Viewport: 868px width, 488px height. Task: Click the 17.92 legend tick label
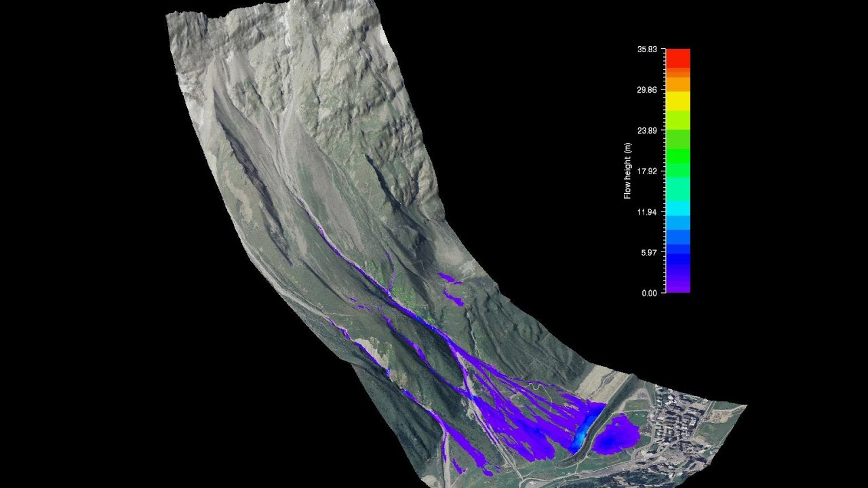(x=647, y=171)
